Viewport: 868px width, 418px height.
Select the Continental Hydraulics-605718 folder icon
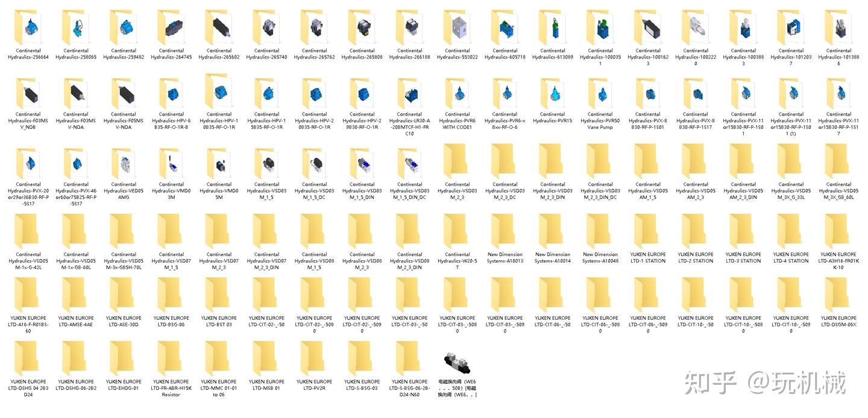pyautogui.click(x=505, y=27)
